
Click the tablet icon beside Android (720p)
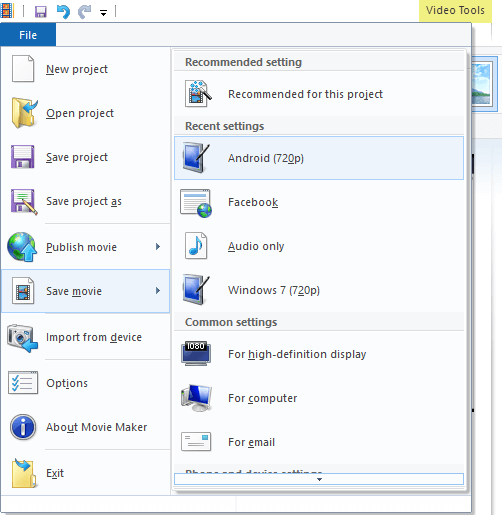[x=196, y=158]
